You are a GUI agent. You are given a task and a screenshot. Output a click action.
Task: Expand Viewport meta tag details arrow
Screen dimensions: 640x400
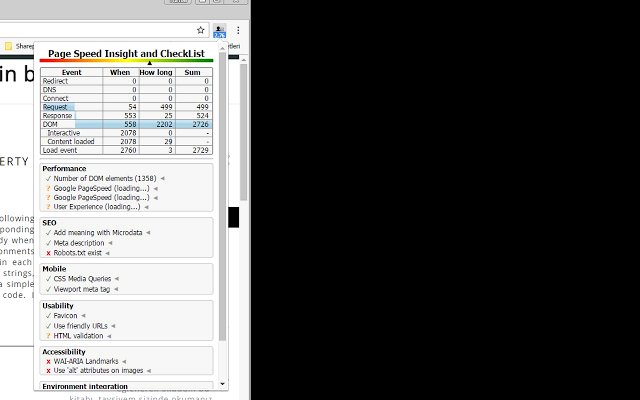(116, 289)
